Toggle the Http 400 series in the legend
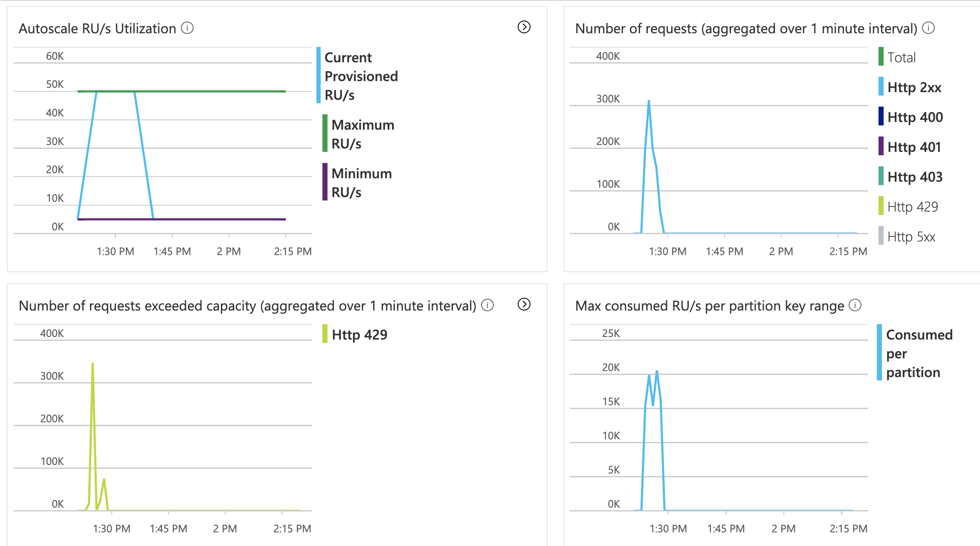 [x=915, y=117]
